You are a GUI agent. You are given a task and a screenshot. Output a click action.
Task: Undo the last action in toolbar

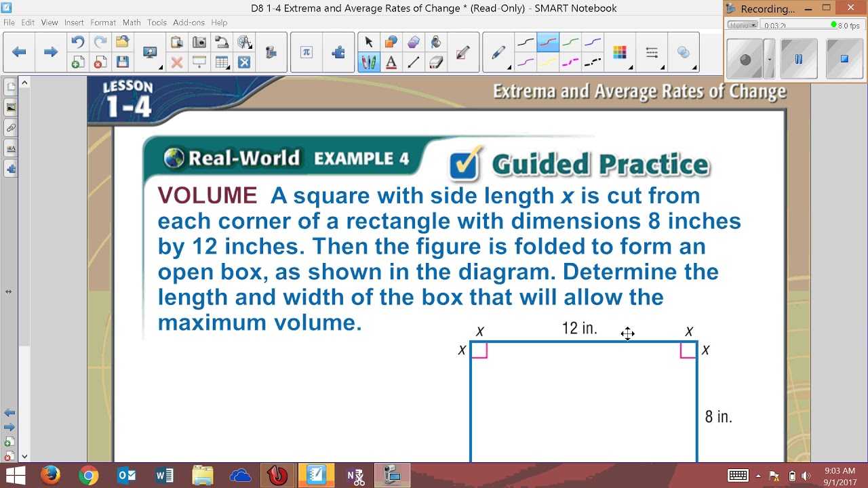tap(77, 42)
